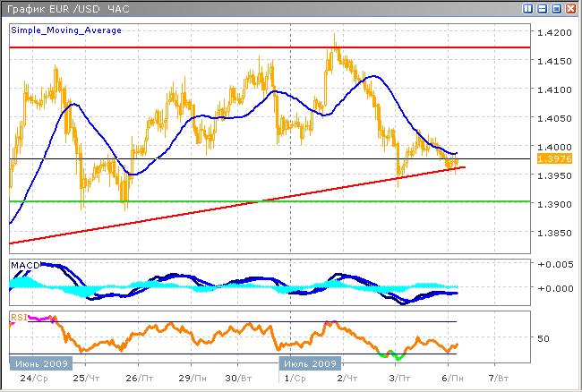Maximize the chart window
This screenshot has height=392, width=582.
[x=557, y=9]
